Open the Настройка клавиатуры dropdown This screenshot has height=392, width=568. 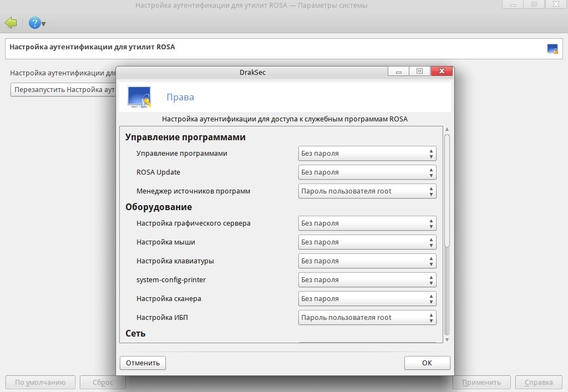367,261
